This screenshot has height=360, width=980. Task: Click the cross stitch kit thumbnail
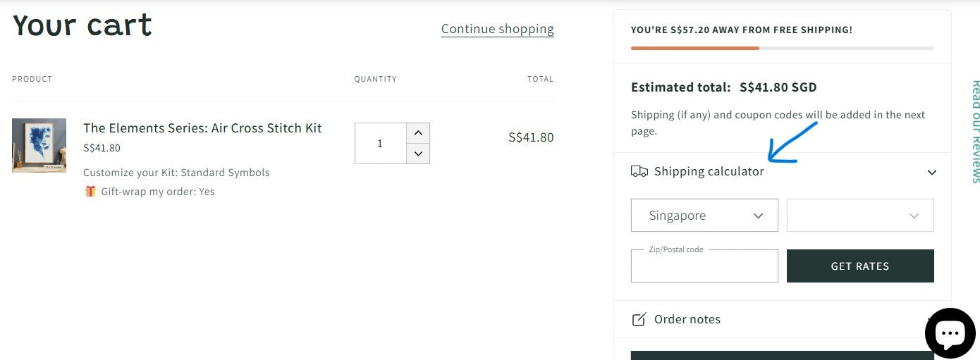point(39,145)
